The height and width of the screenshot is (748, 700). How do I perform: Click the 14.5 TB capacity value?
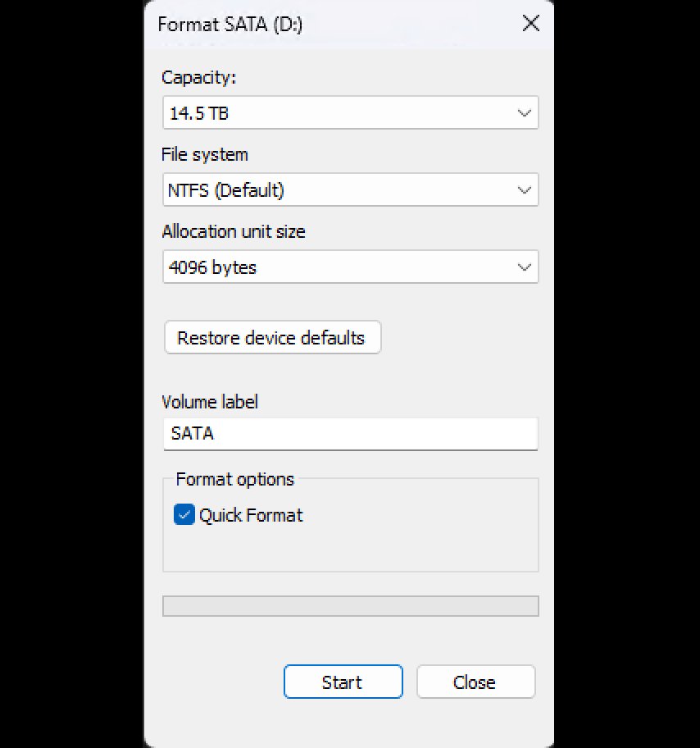pos(199,113)
